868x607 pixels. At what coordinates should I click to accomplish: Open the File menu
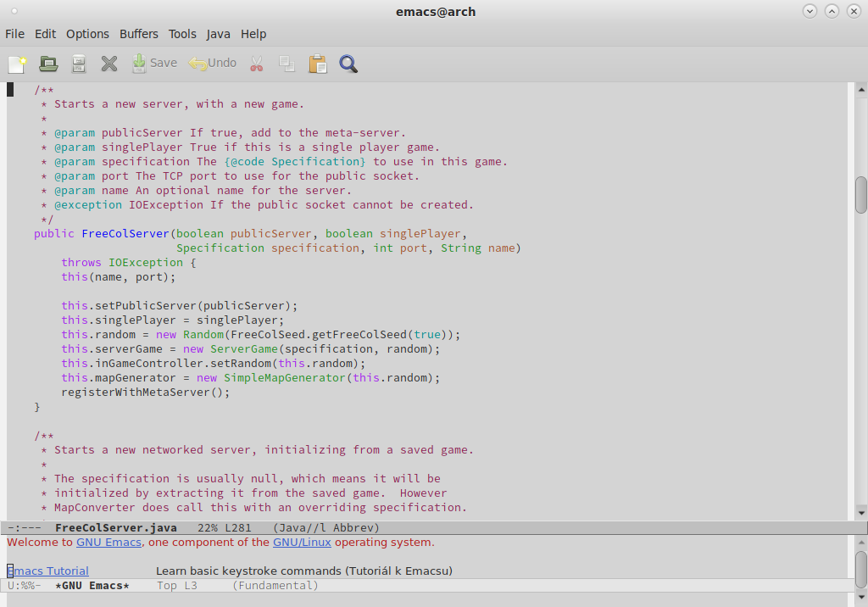pyautogui.click(x=14, y=34)
